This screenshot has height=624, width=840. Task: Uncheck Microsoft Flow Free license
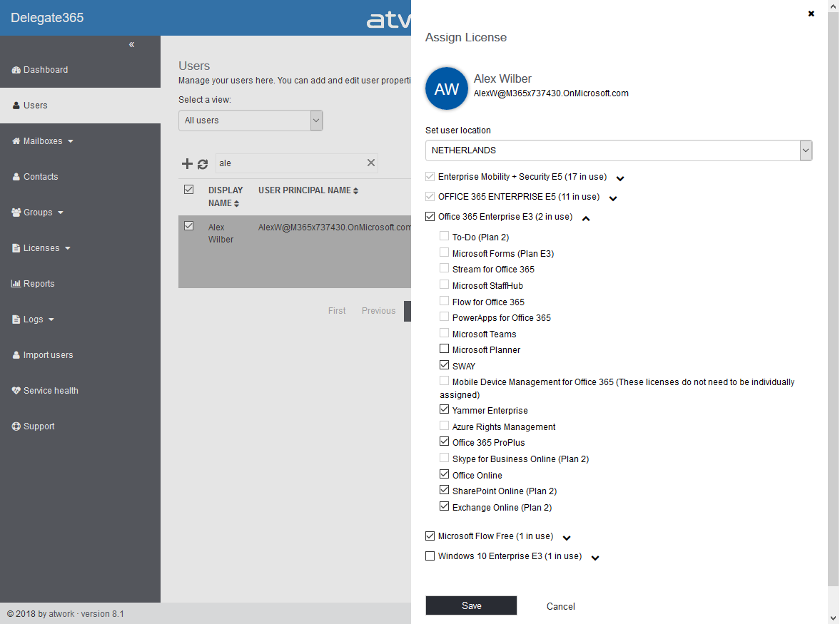430,536
